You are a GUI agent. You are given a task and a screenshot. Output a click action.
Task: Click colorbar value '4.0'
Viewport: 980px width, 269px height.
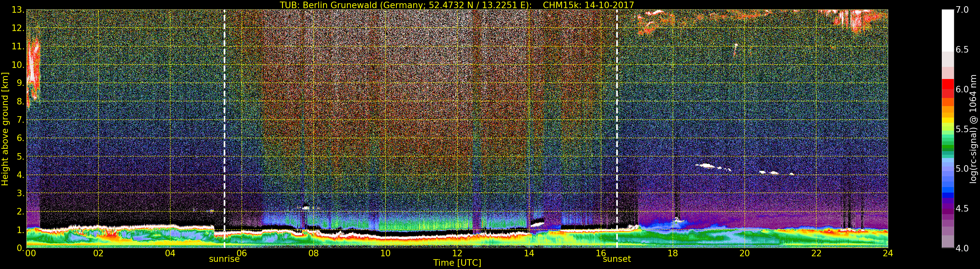click(x=962, y=248)
